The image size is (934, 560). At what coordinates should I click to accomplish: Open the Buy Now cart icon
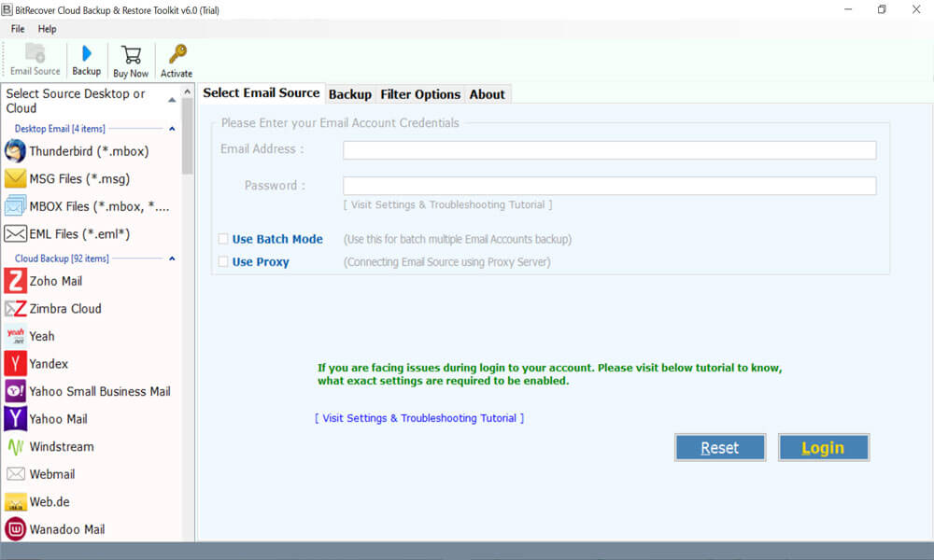coord(131,55)
